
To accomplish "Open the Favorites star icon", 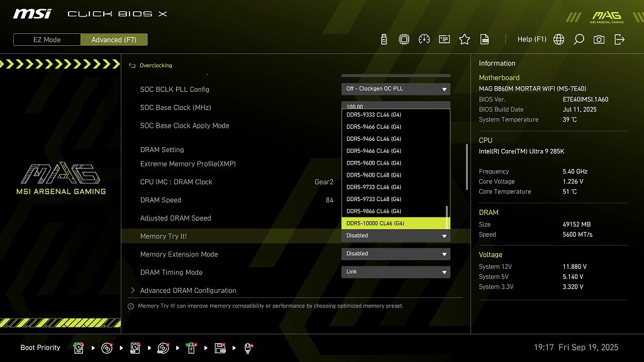I will (x=464, y=40).
